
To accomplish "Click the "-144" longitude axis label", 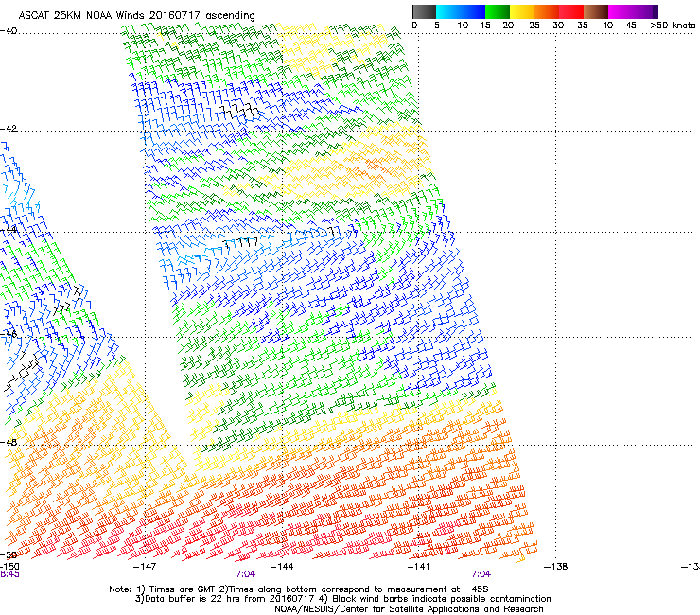I will pos(282,567).
